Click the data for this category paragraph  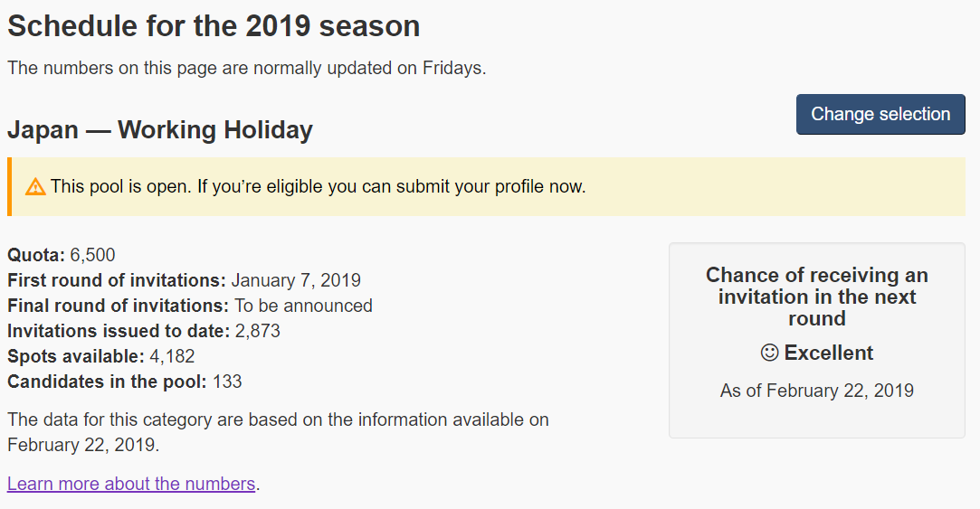click(x=278, y=432)
